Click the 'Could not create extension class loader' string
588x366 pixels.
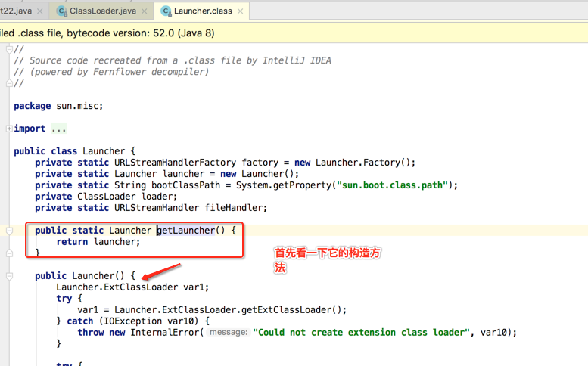[361, 332]
